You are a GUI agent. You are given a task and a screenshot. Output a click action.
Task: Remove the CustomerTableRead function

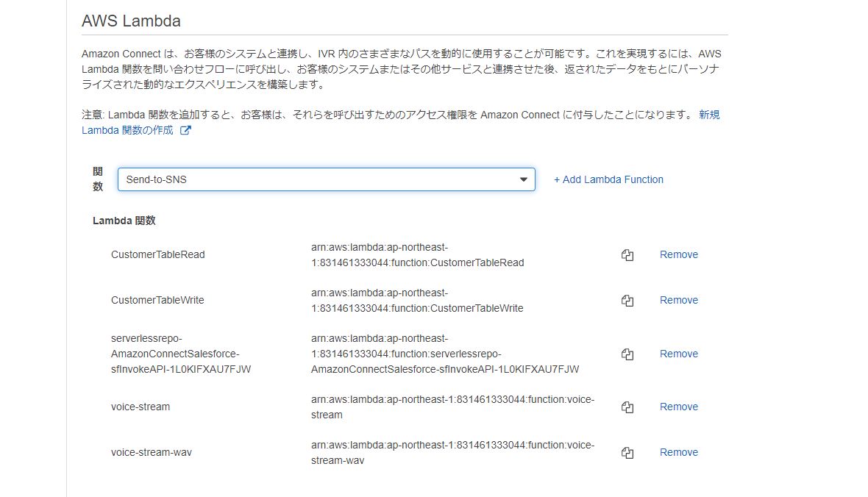(x=678, y=254)
